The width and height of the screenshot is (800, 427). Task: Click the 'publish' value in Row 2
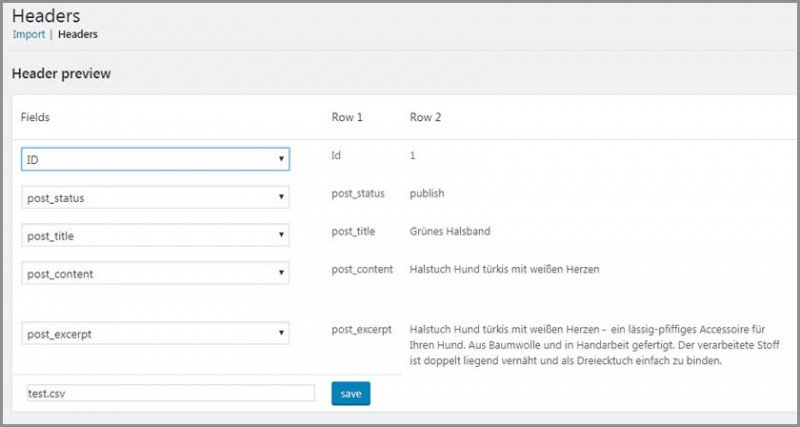(427, 193)
